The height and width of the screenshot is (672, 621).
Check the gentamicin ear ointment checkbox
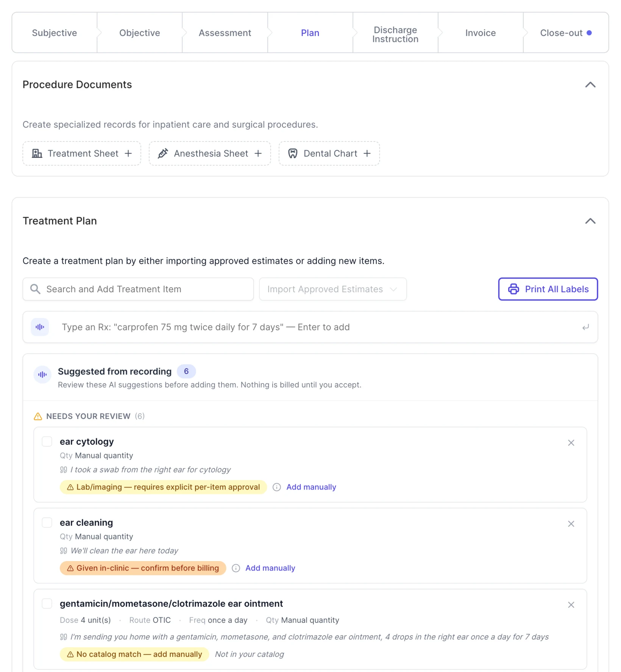pyautogui.click(x=47, y=603)
